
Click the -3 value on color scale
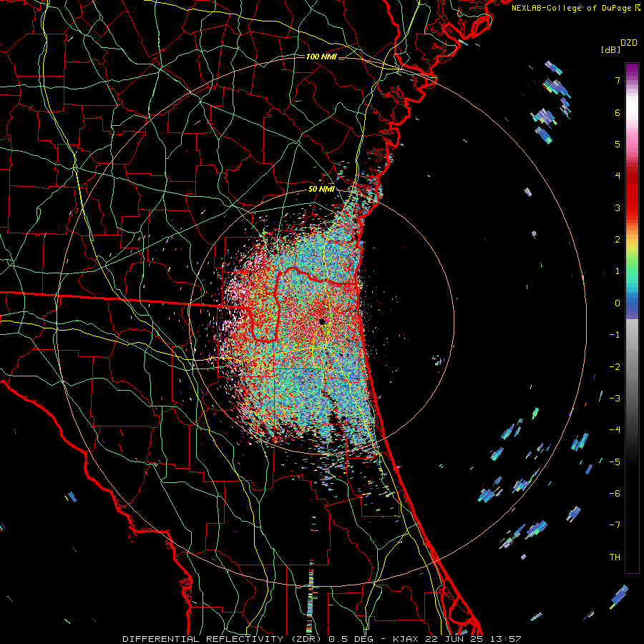pyautogui.click(x=615, y=399)
